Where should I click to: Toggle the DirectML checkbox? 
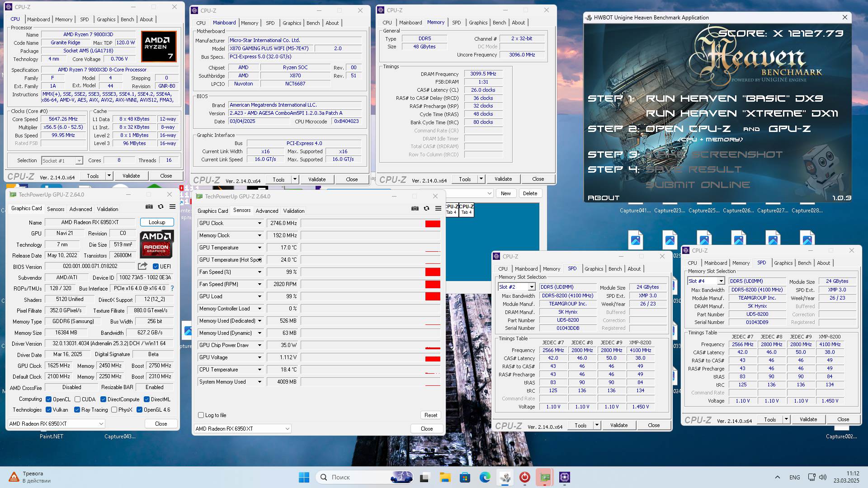pyautogui.click(x=146, y=399)
